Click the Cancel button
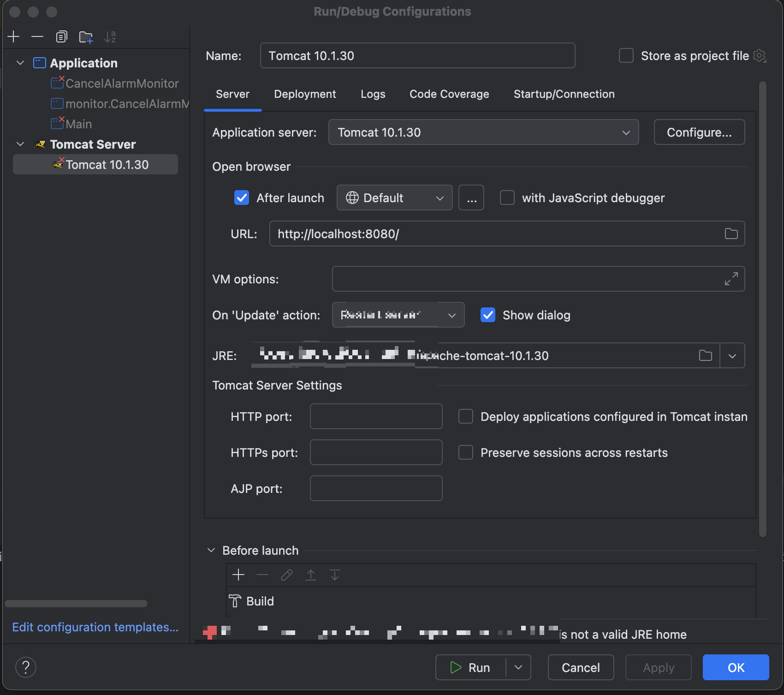Screen dimensions: 784x695 point(581,667)
